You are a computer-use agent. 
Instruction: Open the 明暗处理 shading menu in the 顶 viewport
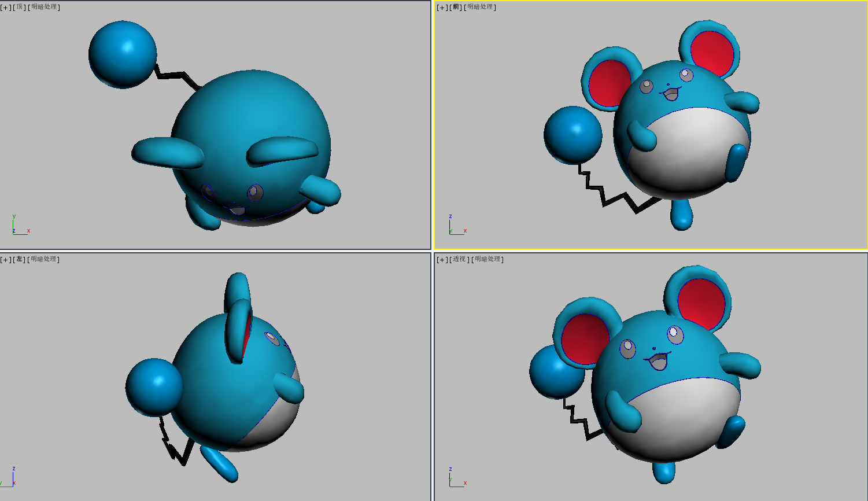click(45, 8)
